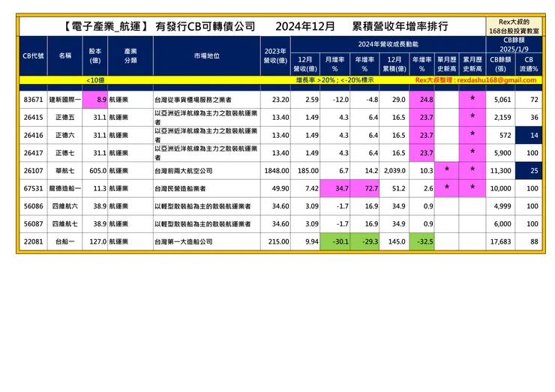Select the 正德五 name cell
Image resolution: width=555 pixels, height=392 pixels.
[x=64, y=118]
